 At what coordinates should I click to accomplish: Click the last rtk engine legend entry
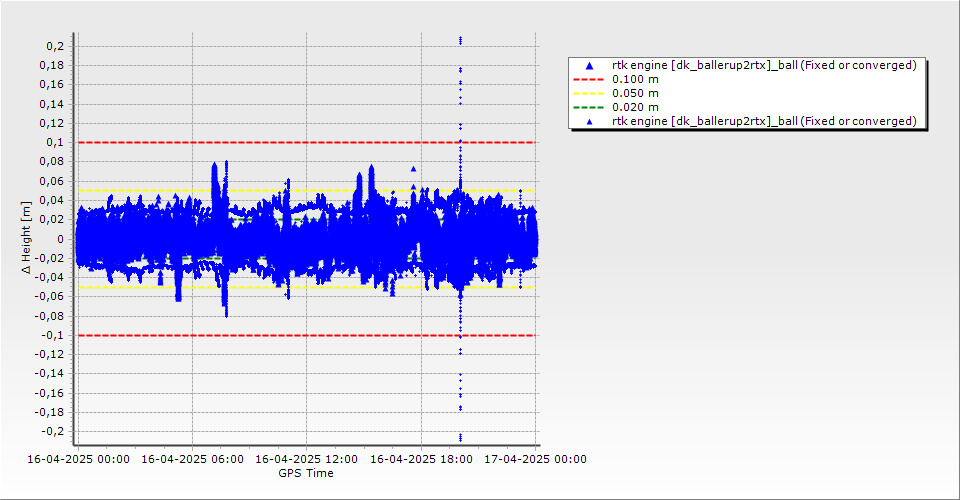pos(746,121)
